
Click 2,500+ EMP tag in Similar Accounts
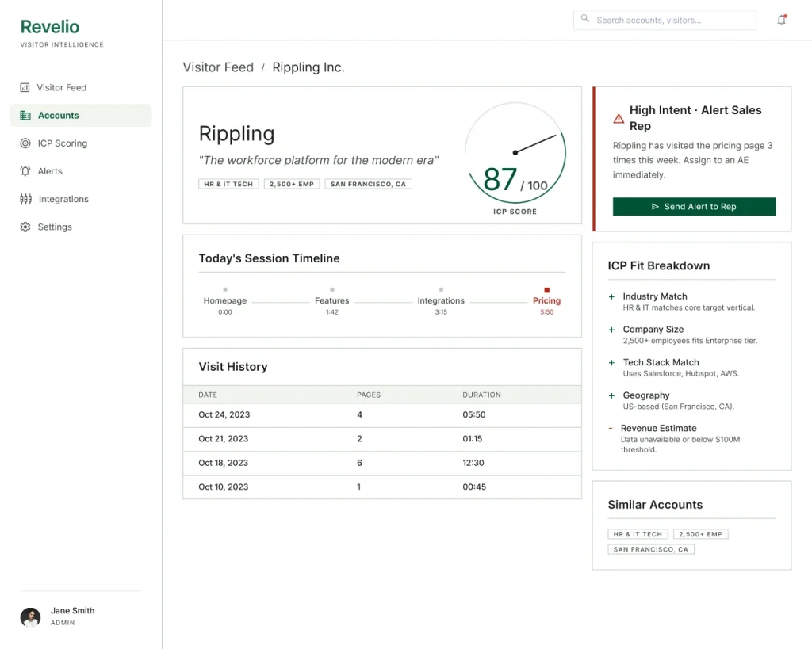(x=701, y=534)
